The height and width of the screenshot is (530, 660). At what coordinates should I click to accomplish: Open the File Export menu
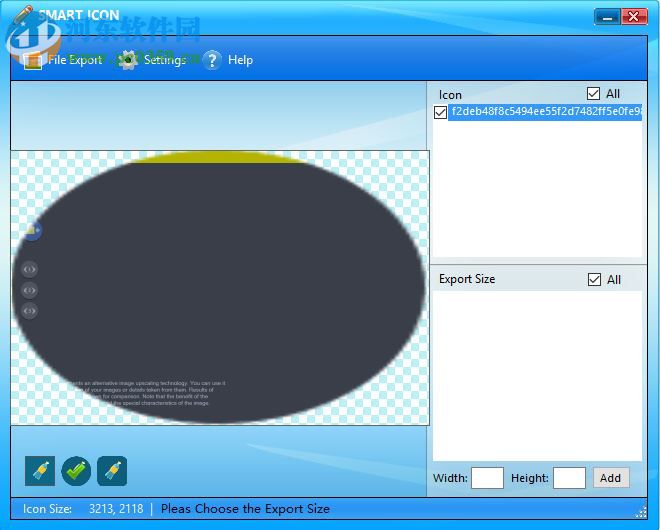pos(63,60)
